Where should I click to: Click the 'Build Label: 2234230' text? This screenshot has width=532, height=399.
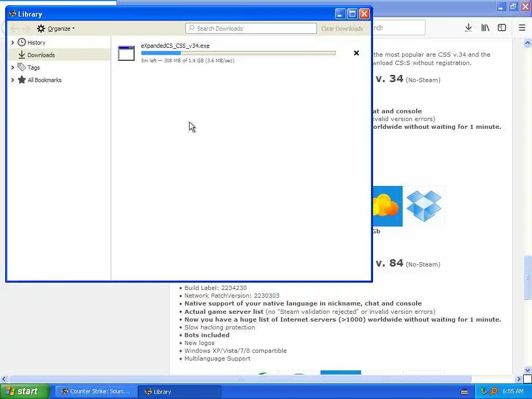click(216, 288)
